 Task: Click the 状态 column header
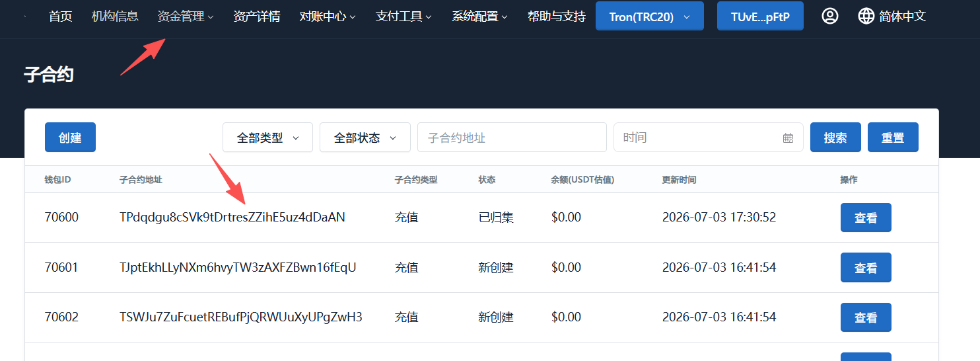[487, 179]
